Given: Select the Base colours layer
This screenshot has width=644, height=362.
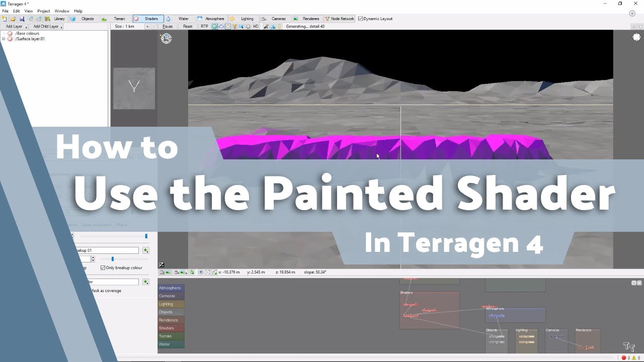Looking at the screenshot, I should tap(27, 33).
